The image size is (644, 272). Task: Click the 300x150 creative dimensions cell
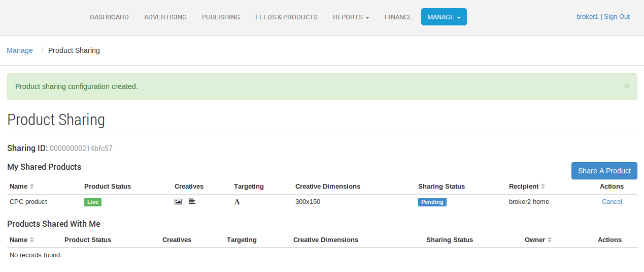(x=308, y=202)
